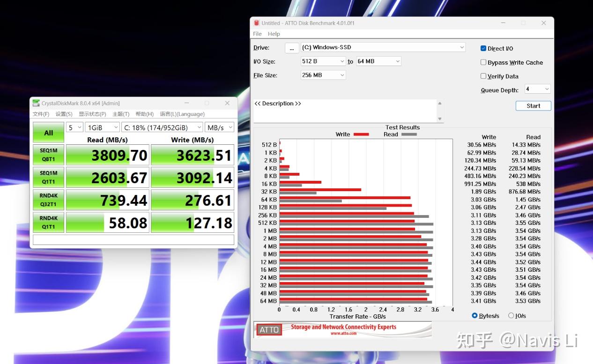Open the I/O Size end dropdown 64 MB
Viewport: 593px width, 364px height.
pos(379,61)
